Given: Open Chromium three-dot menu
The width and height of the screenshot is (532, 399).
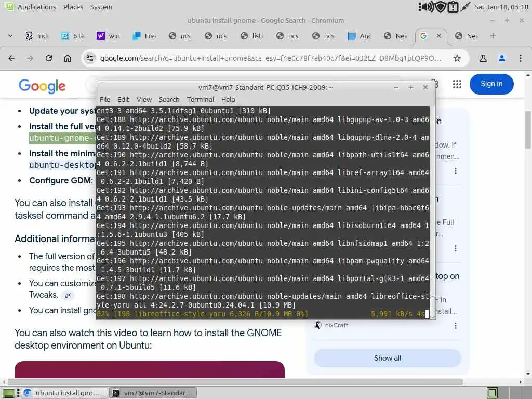Looking at the screenshot, I should click(520, 58).
